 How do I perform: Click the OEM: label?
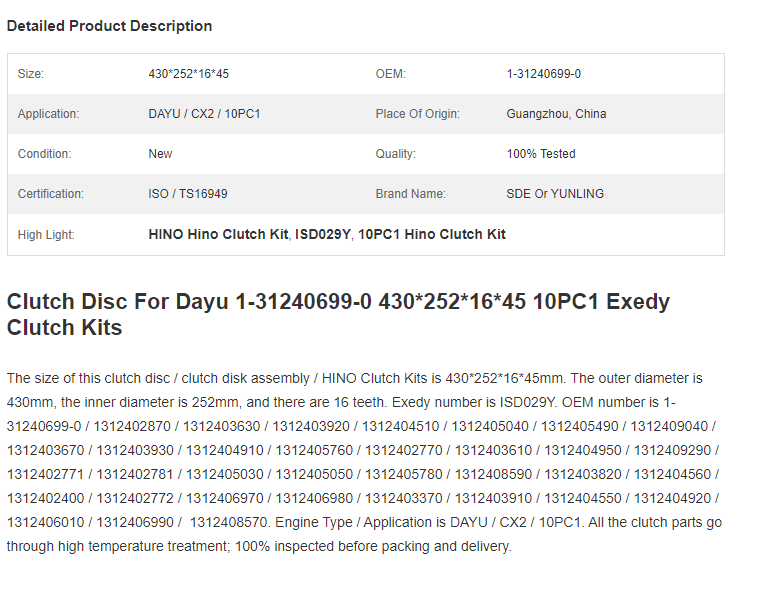coord(391,74)
